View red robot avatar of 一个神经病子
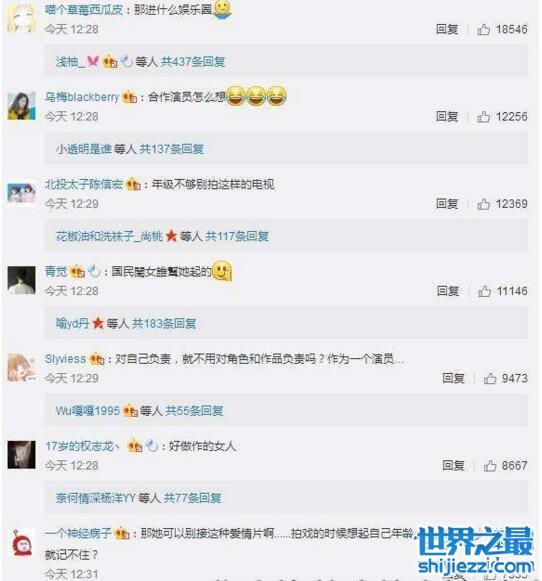 [x=21, y=542]
